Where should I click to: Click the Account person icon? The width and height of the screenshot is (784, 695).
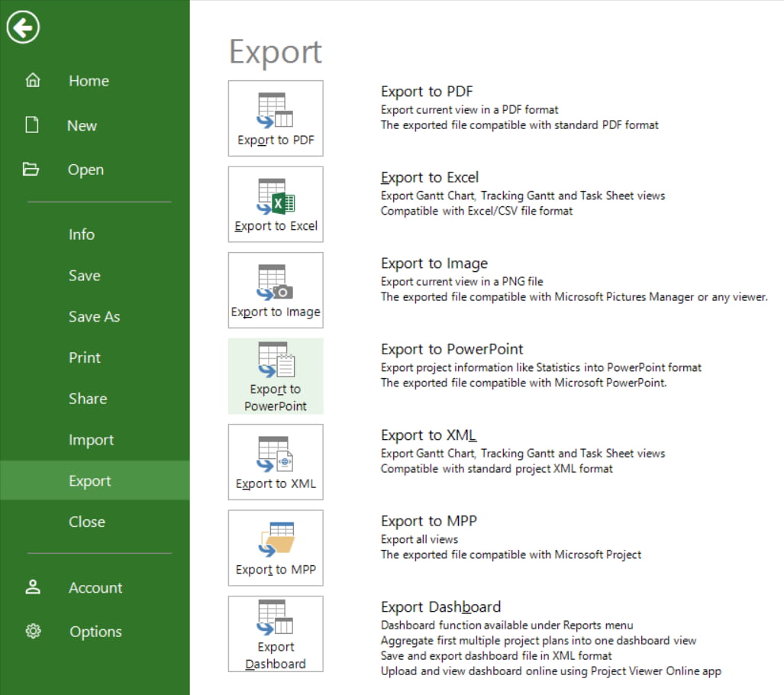(x=33, y=587)
